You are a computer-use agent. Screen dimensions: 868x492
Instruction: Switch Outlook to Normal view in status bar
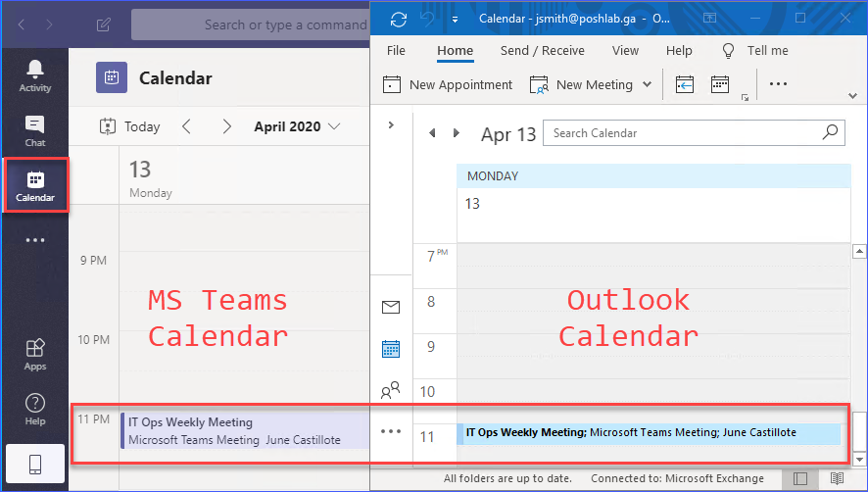tap(799, 478)
